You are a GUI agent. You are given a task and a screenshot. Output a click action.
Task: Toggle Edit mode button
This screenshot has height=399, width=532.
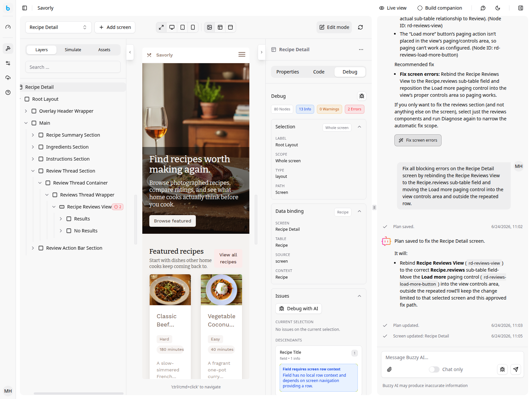pos(334,27)
